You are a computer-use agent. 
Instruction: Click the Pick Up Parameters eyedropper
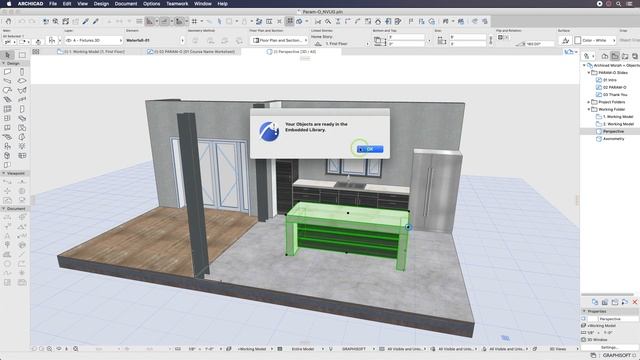click(86, 21)
